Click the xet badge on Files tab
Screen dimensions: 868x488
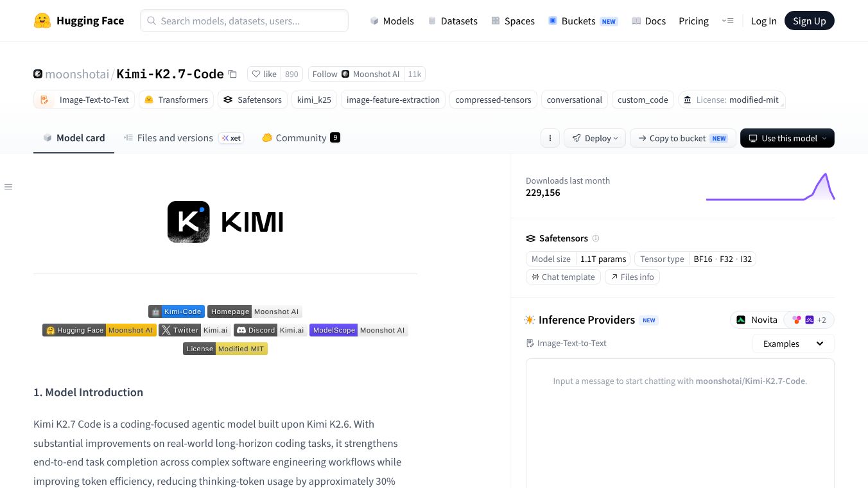click(x=231, y=138)
